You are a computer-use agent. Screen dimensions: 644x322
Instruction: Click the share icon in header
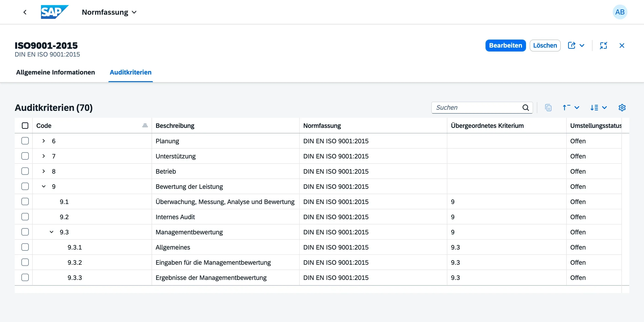tap(572, 45)
